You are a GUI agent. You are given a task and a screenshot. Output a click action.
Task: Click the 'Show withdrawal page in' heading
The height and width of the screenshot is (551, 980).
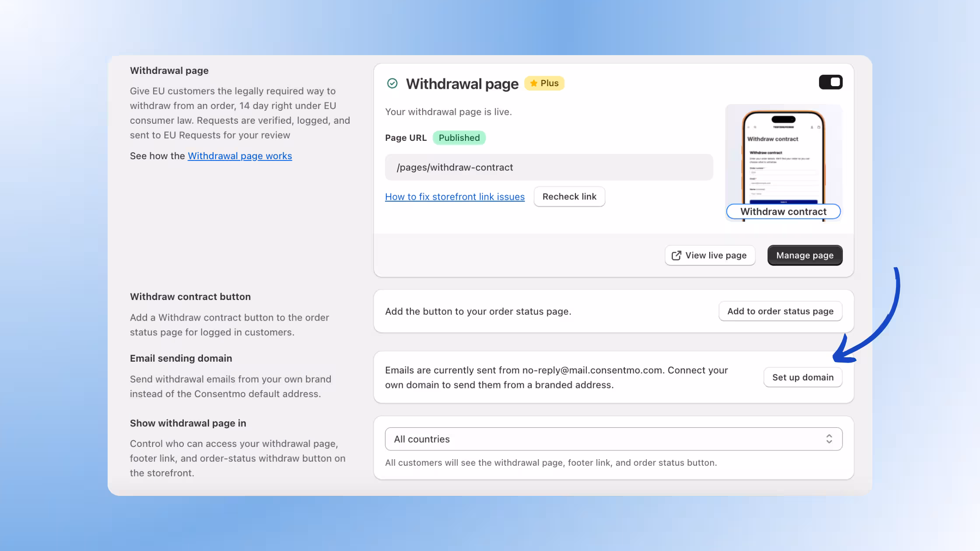[188, 423]
